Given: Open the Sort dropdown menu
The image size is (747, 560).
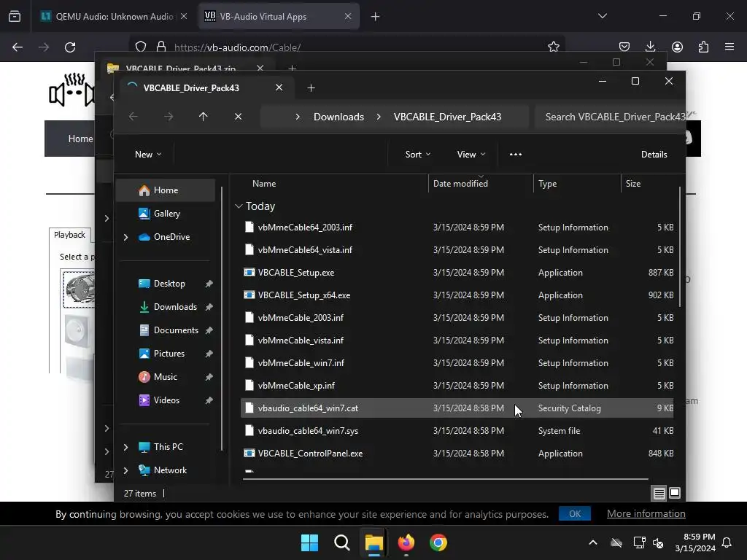Looking at the screenshot, I should point(417,155).
